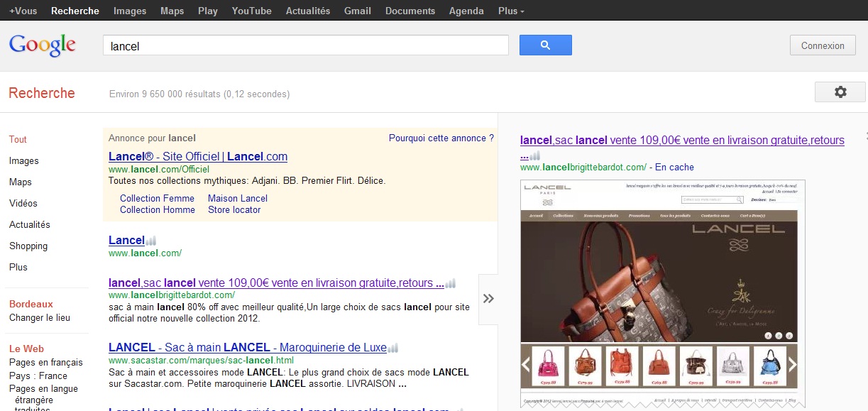Open Maps in the top navigation bar

coord(172,11)
